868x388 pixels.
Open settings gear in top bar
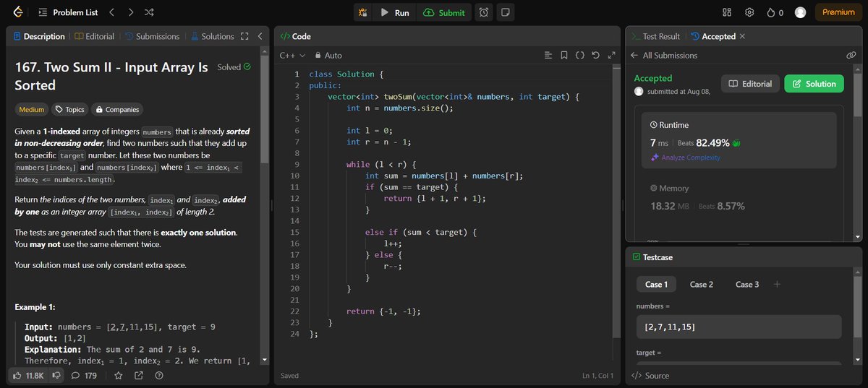pyautogui.click(x=749, y=12)
